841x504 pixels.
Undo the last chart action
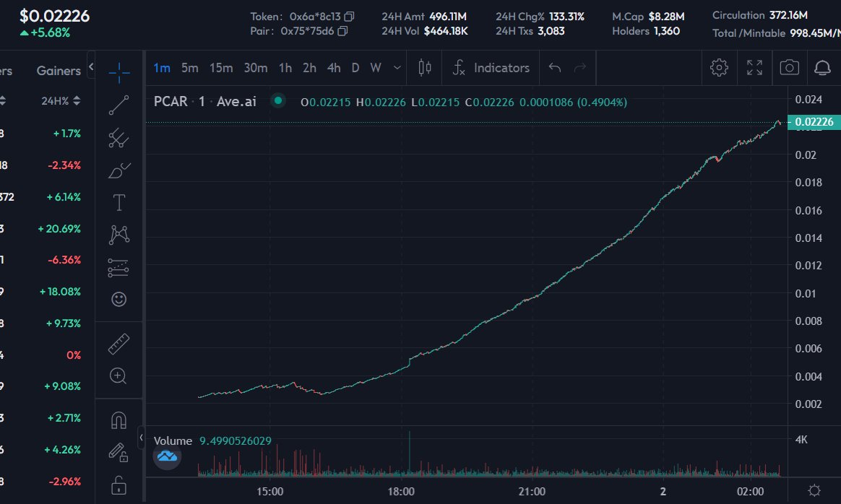[555, 68]
